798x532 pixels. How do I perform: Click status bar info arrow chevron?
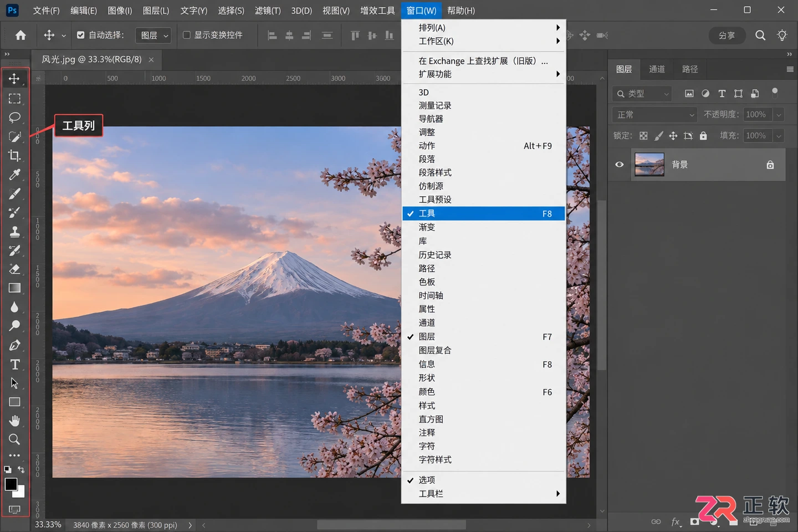(x=190, y=525)
